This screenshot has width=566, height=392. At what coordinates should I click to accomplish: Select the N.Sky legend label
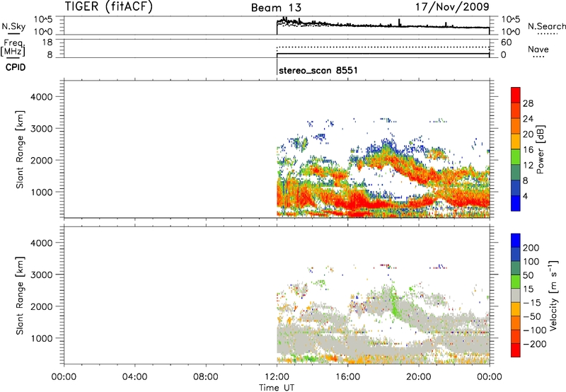(13, 26)
